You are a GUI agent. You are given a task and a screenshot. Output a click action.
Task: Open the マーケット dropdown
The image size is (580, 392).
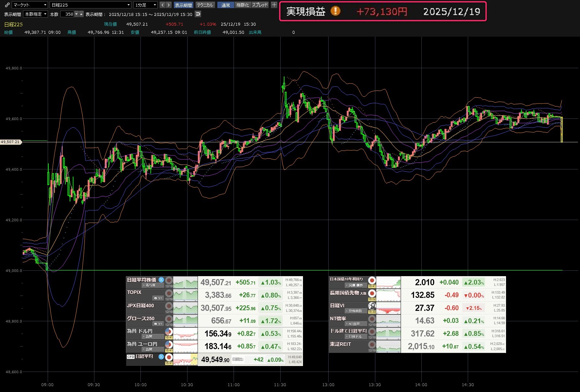[30, 5]
